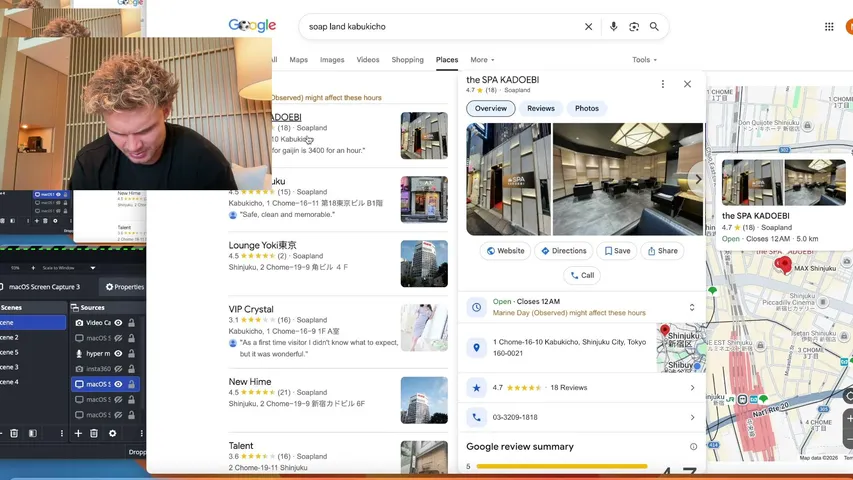This screenshot has height=480, width=853.
Task: Visit the KADOEBI Website button
Action: coord(505,251)
